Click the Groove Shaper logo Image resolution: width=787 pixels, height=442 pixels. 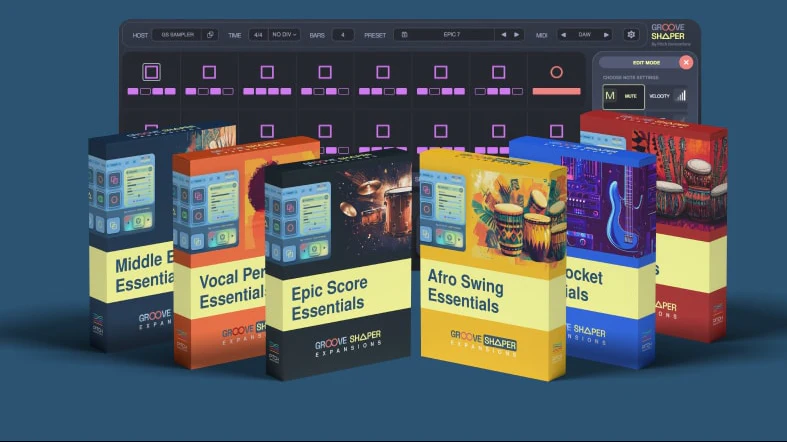pyautogui.click(x=668, y=32)
